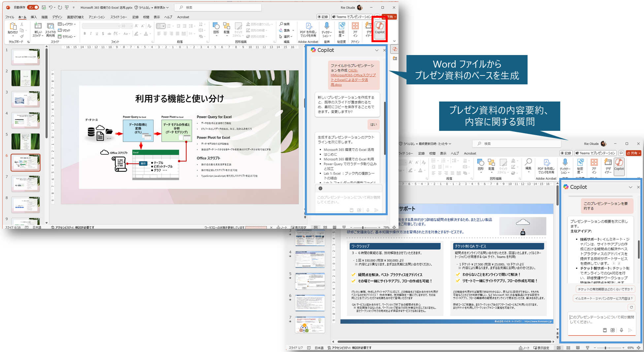This screenshot has width=644, height=352.
Task: Click the Designer (デザイナー) icon in back window
Action: click(x=608, y=162)
